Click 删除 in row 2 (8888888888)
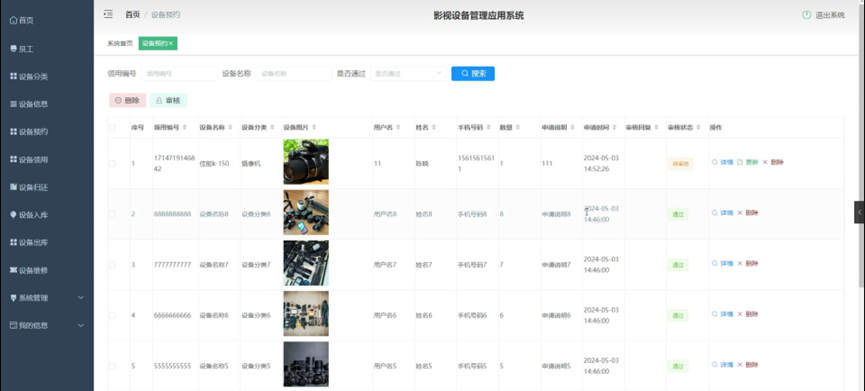Screen dimensions: 865x391 coord(747,213)
